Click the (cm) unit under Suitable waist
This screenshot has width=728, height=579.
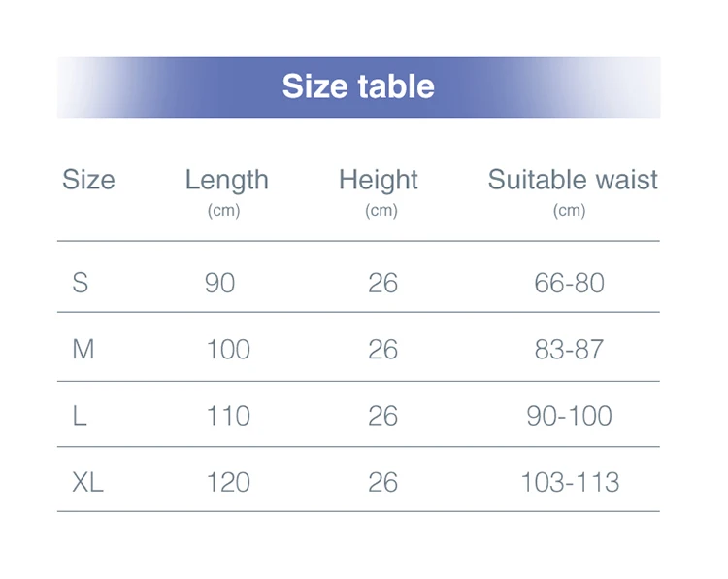(x=570, y=210)
